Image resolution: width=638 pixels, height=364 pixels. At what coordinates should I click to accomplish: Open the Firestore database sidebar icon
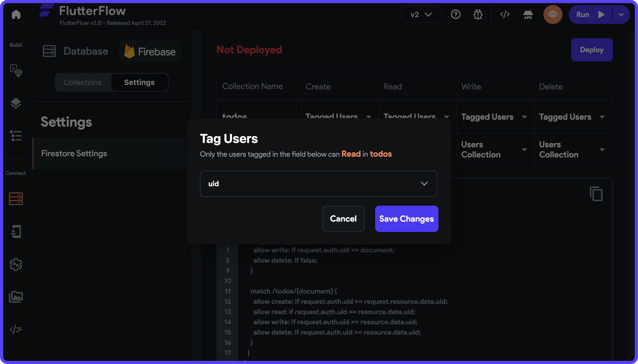[16, 199]
